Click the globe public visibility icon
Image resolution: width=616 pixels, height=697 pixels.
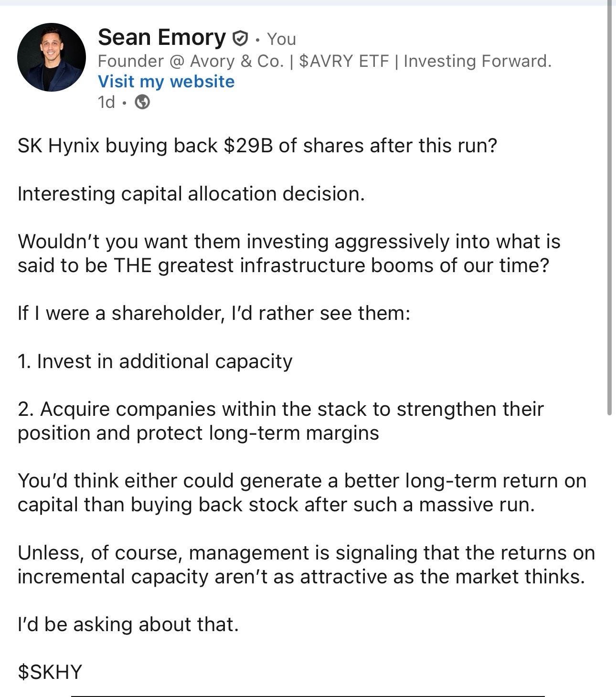click(x=142, y=102)
